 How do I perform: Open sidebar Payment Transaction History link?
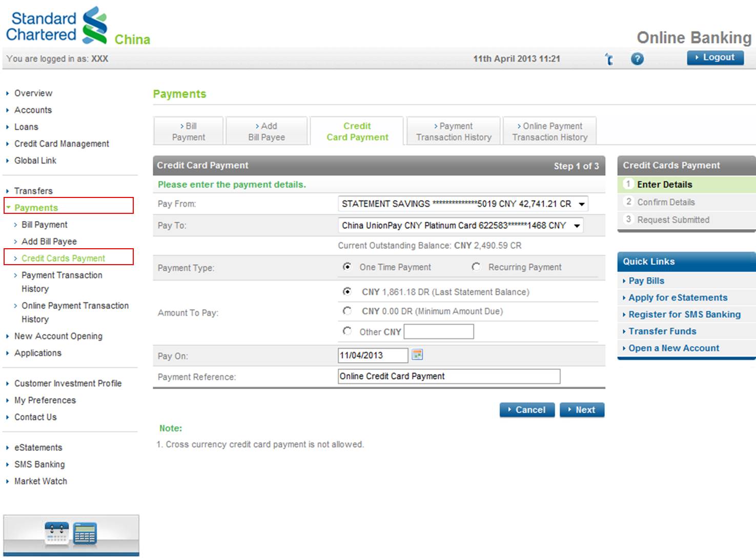pos(62,282)
